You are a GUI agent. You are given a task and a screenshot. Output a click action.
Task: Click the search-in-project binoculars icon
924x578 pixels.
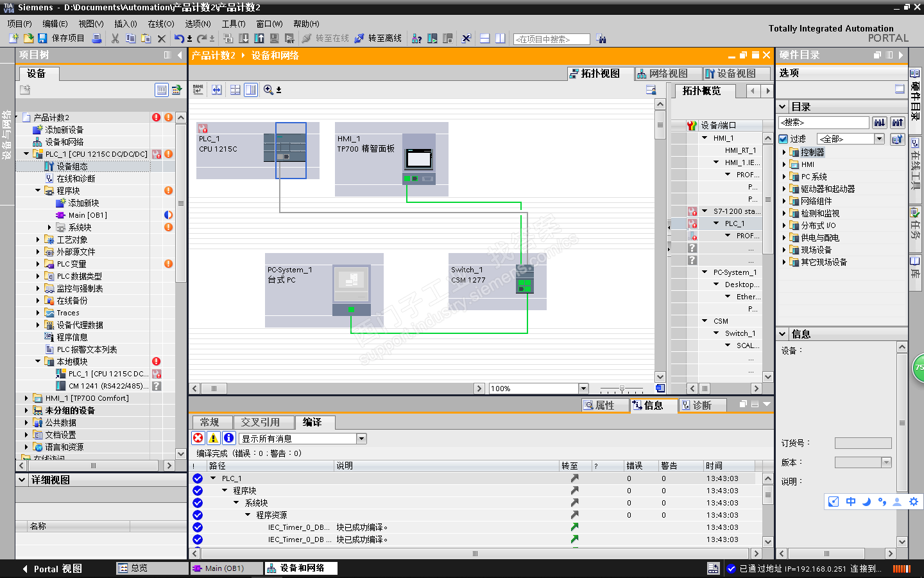pos(601,39)
